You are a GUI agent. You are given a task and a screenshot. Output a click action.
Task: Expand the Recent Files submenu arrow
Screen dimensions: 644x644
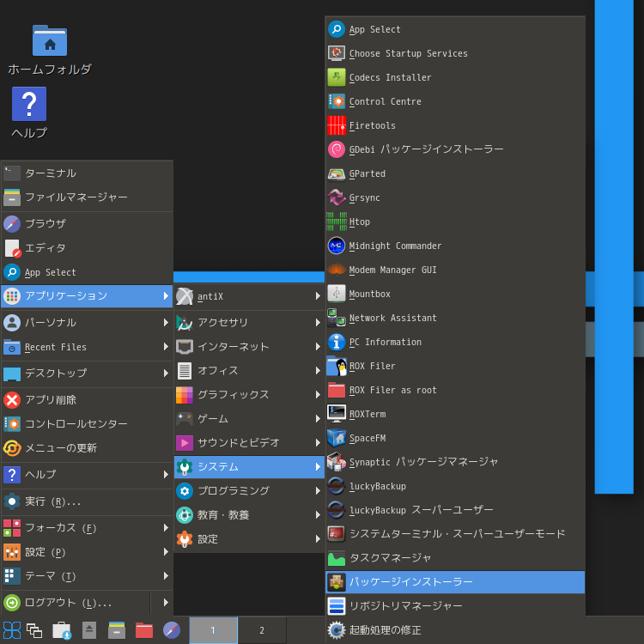coord(166,347)
